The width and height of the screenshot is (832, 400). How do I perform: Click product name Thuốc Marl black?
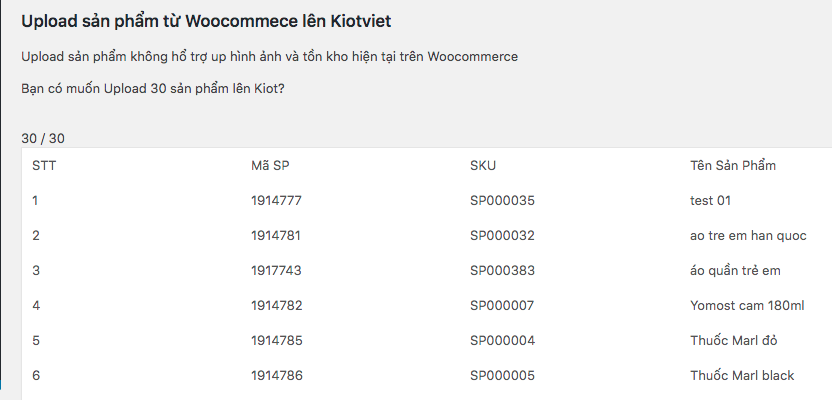pyautogui.click(x=742, y=376)
